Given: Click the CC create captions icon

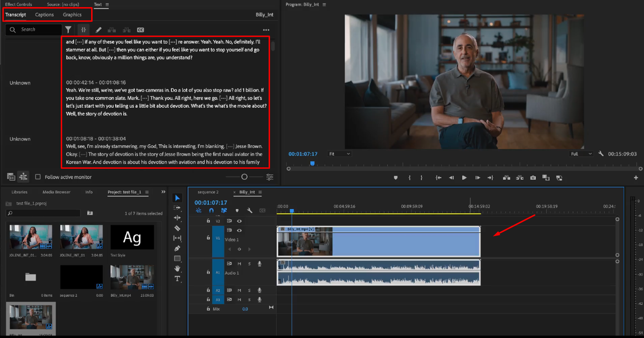Looking at the screenshot, I should [x=140, y=30].
